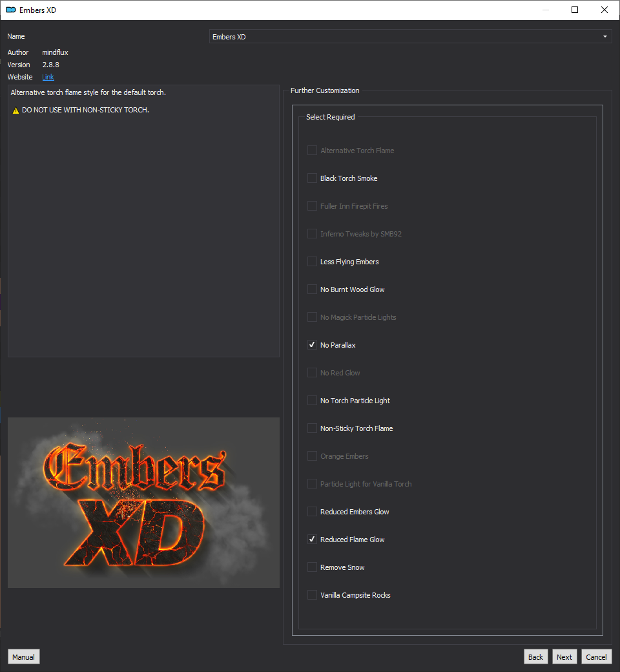620x672 pixels.
Task: Click the disabled No Red Glow checkbox
Action: tap(312, 373)
